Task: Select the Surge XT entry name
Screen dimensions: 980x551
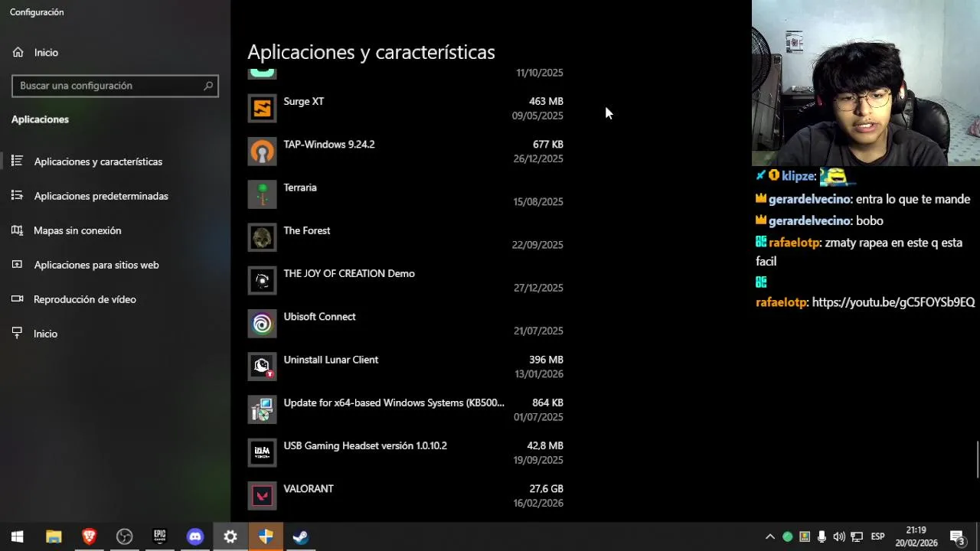Action: (303, 101)
